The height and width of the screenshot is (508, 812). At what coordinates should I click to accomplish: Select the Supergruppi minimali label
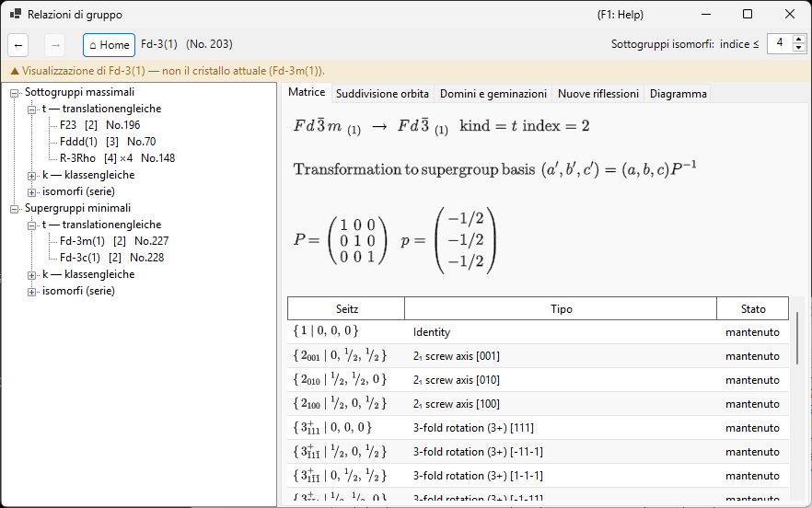coord(77,208)
